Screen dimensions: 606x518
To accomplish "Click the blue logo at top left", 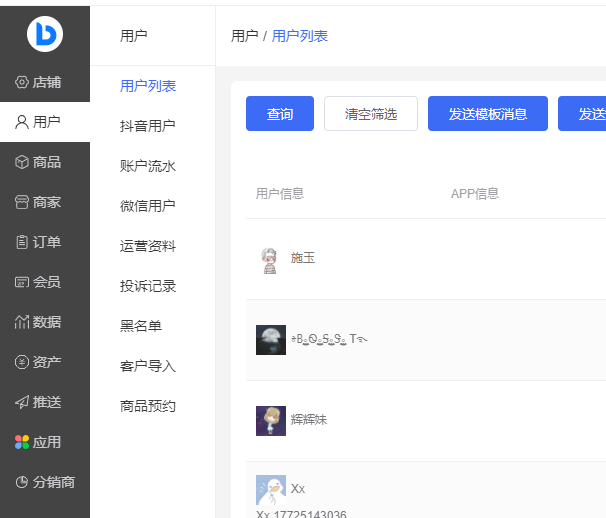I will [x=45, y=35].
